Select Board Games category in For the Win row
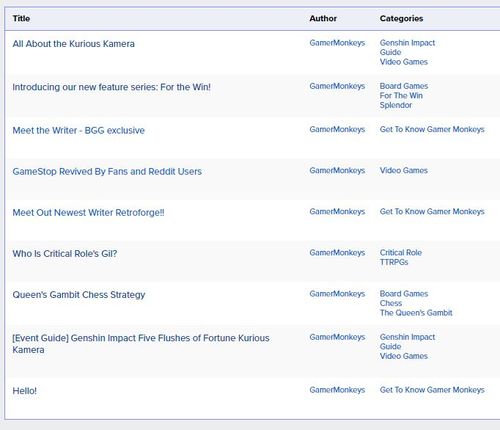 [404, 86]
